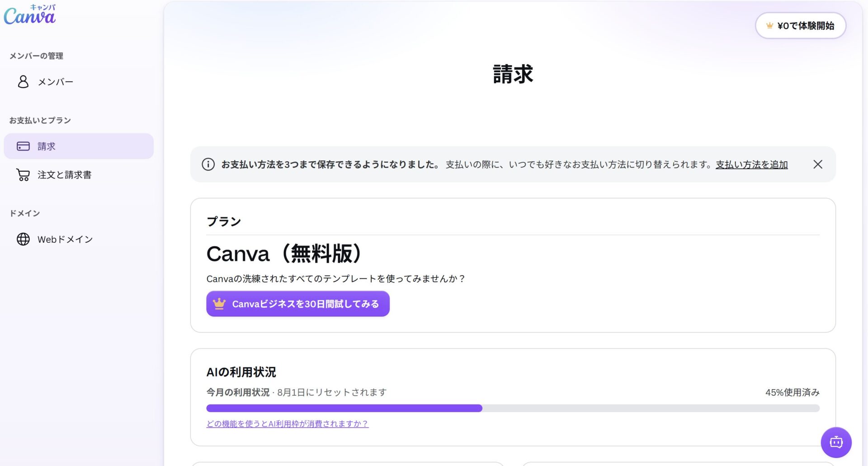Image resolution: width=868 pixels, height=466 pixels.
Task: Click Canvaビジネスを30日間試してみる button
Action: point(298,304)
